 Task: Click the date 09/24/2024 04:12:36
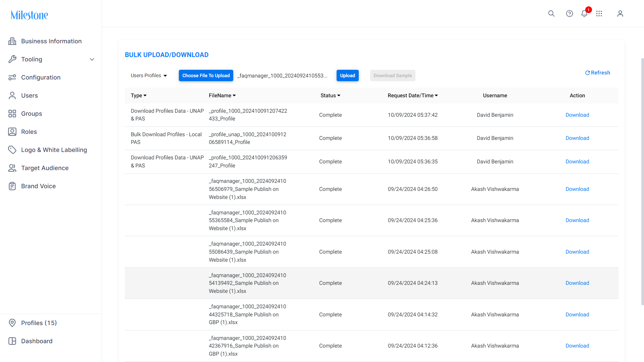(413, 346)
